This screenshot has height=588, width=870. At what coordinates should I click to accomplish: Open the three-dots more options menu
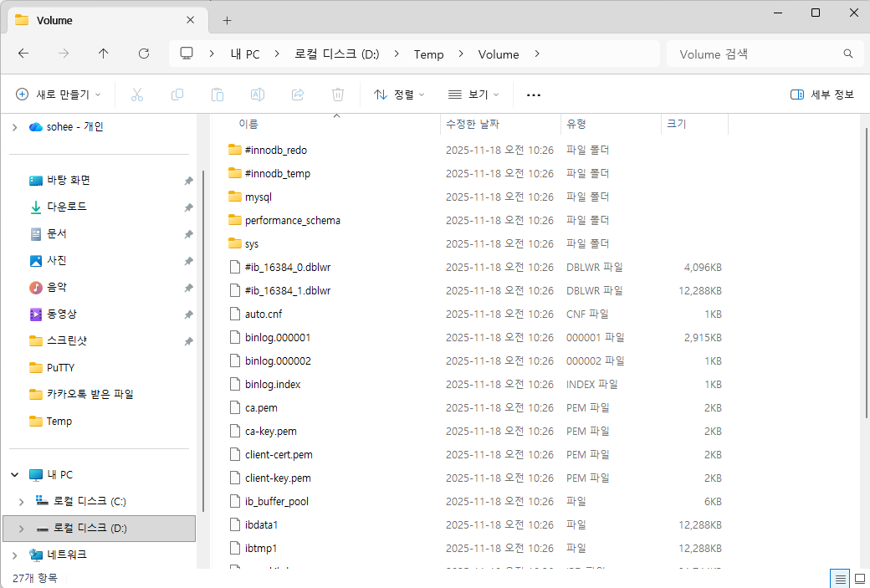[x=533, y=95]
